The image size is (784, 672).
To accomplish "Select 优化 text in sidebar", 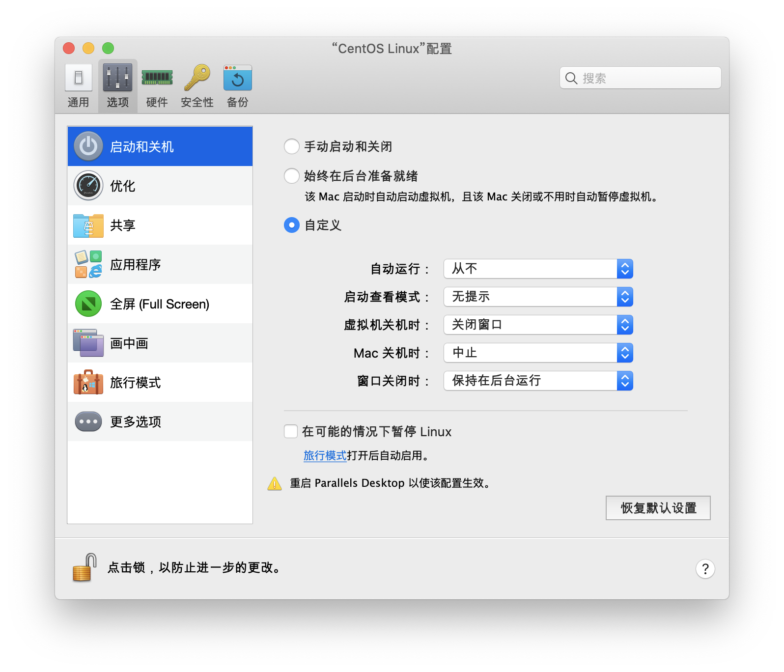I will (123, 186).
